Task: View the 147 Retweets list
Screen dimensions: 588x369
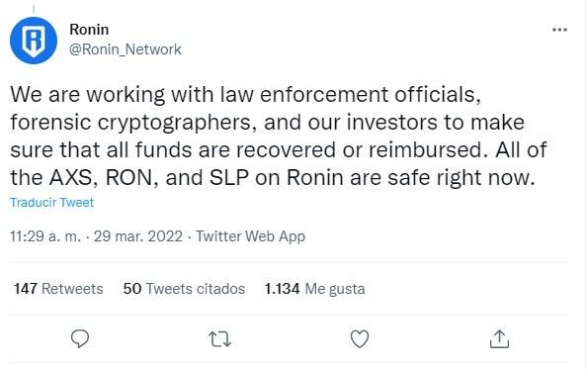Action: coord(58,289)
